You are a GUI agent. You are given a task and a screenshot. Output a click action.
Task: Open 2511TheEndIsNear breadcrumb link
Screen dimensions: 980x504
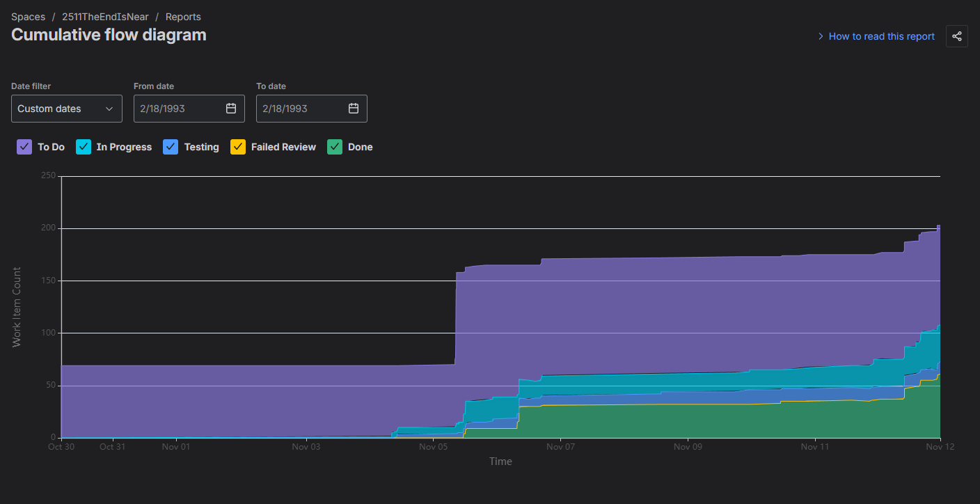click(x=105, y=17)
